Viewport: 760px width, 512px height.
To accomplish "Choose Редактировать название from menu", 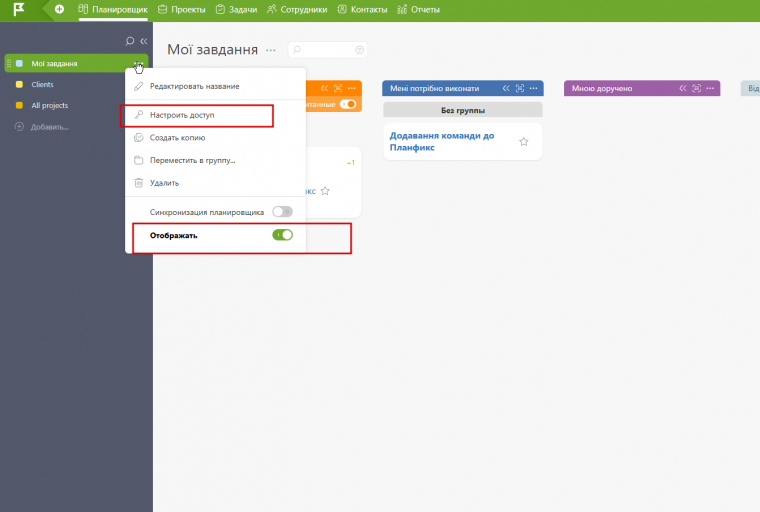I will click(x=216, y=86).
